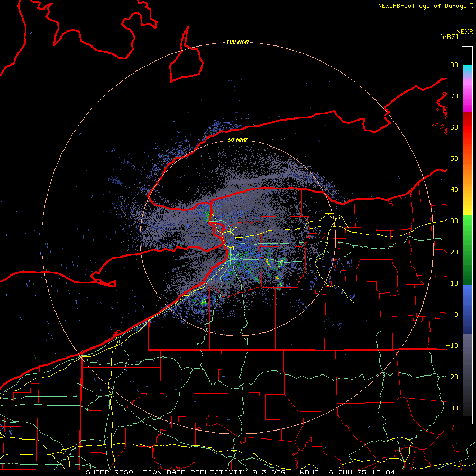Click the 20 value on the dBZ scale
Screen dimensions: 476x476
(454, 252)
